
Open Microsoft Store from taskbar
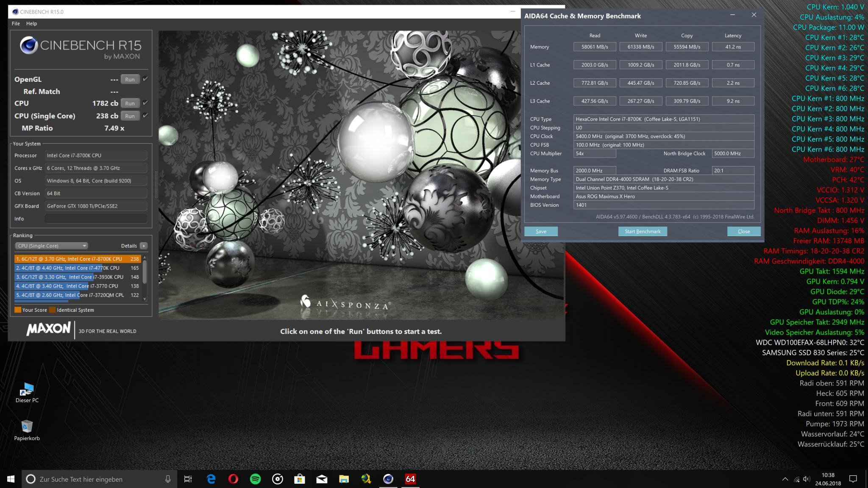300,479
